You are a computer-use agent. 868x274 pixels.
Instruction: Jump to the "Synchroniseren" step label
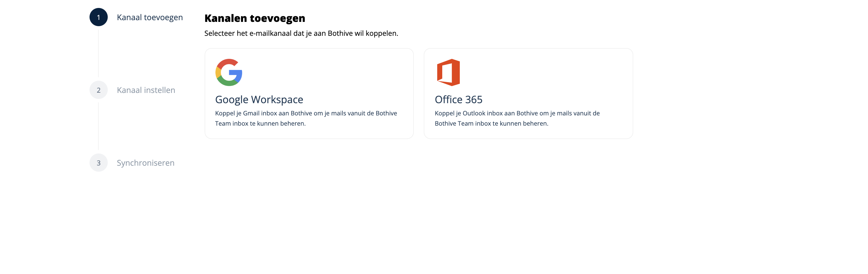(146, 163)
